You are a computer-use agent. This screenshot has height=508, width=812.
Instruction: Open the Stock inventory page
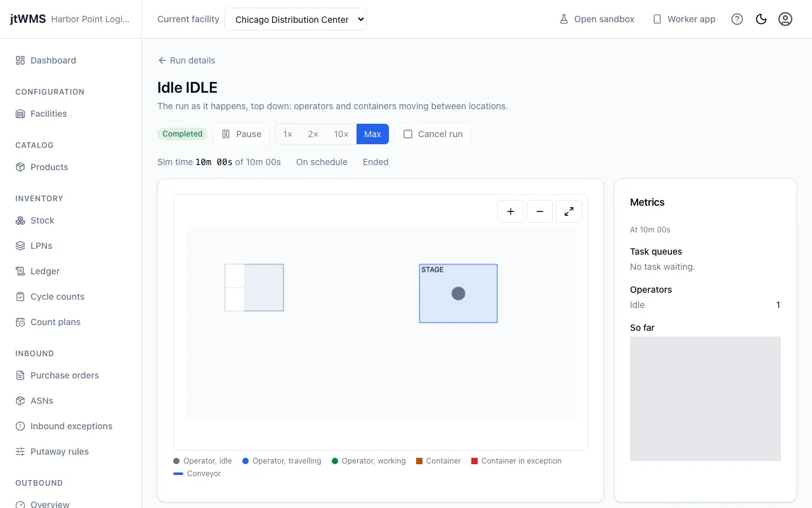(x=35, y=220)
